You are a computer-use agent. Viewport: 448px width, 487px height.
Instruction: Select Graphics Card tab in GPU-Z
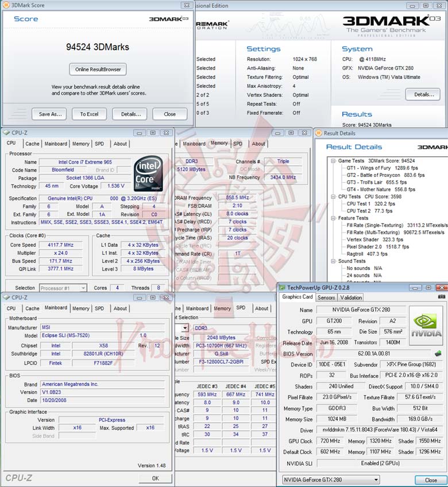(x=298, y=297)
